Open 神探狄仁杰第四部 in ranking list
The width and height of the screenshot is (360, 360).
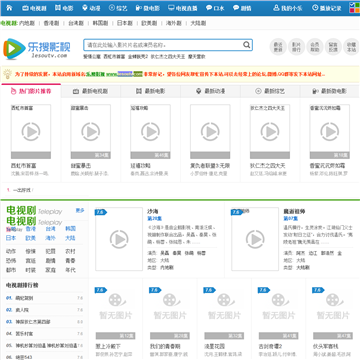[33, 322]
